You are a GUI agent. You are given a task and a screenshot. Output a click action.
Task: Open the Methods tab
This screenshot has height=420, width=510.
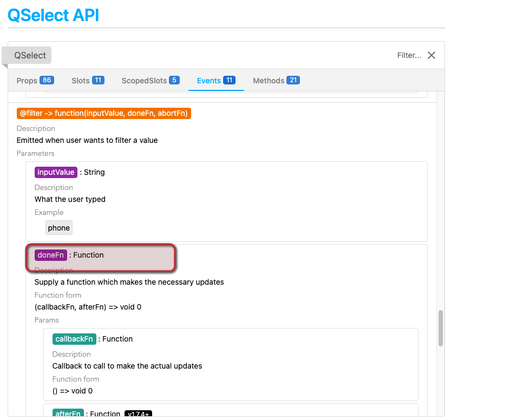pyautogui.click(x=267, y=80)
